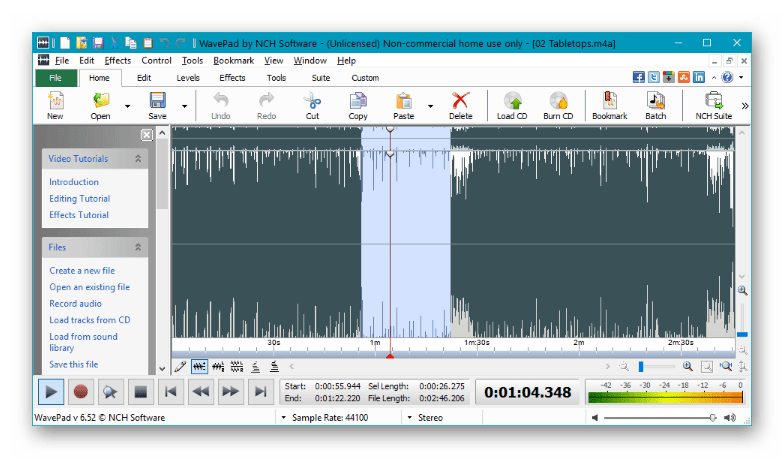
Task: Share via the Twitter icon
Action: 654,77
